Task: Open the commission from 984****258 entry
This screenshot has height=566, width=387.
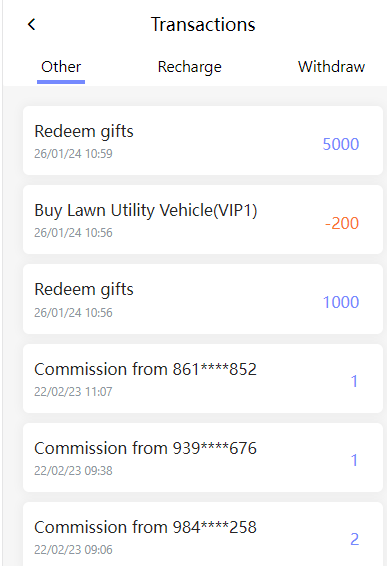Action: coord(203,534)
